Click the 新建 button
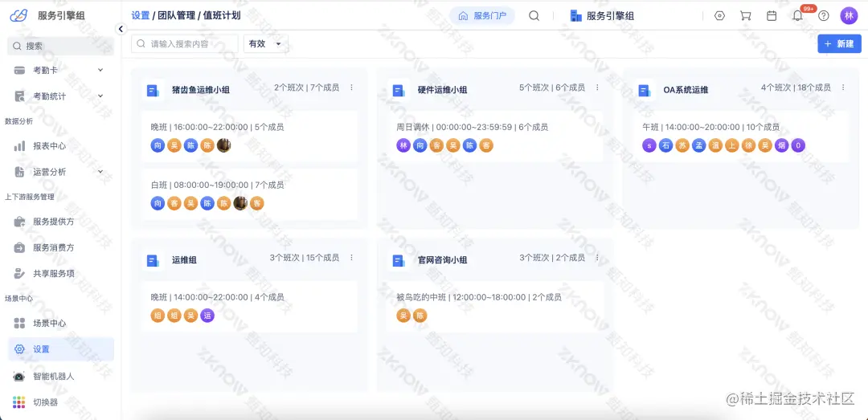 click(839, 43)
